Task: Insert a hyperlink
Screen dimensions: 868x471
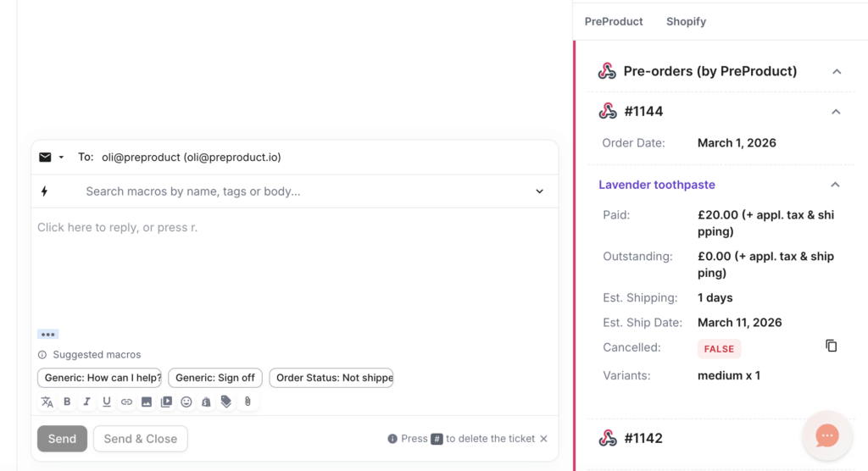Action: point(126,402)
